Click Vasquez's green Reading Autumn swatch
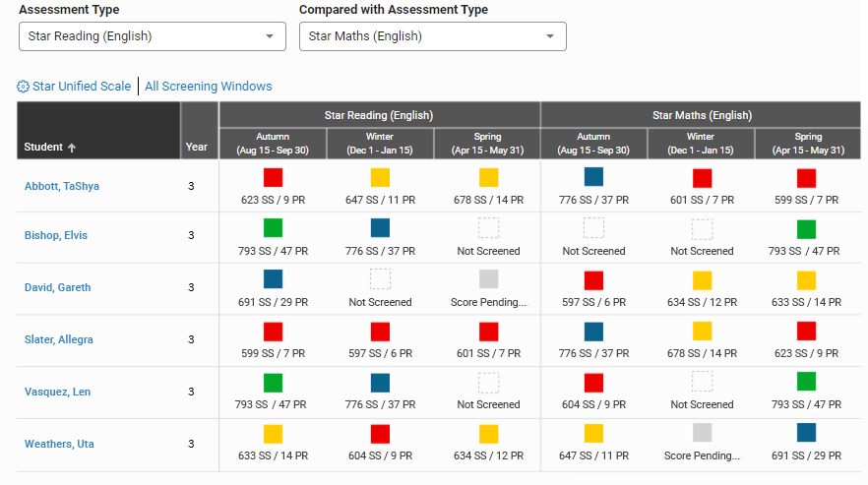The image size is (868, 485). coord(273,383)
